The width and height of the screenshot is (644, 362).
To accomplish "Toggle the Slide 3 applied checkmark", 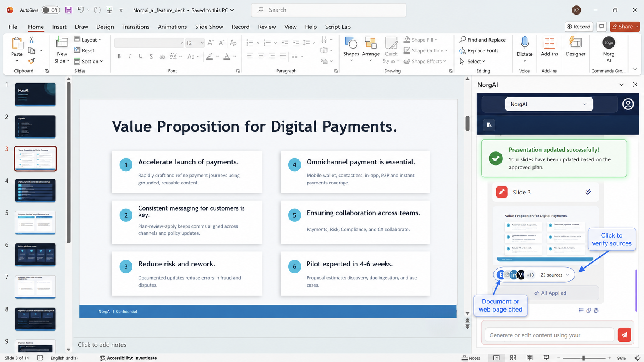I will click(588, 192).
